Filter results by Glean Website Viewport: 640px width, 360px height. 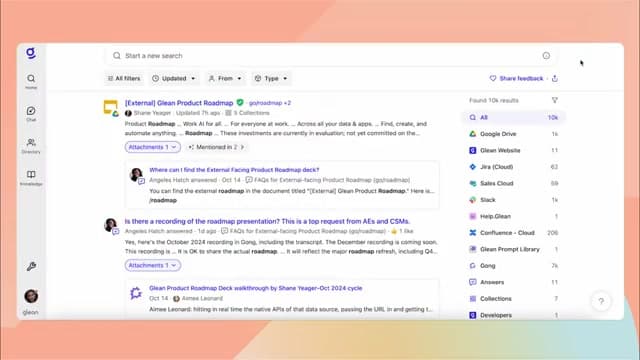coord(513,150)
